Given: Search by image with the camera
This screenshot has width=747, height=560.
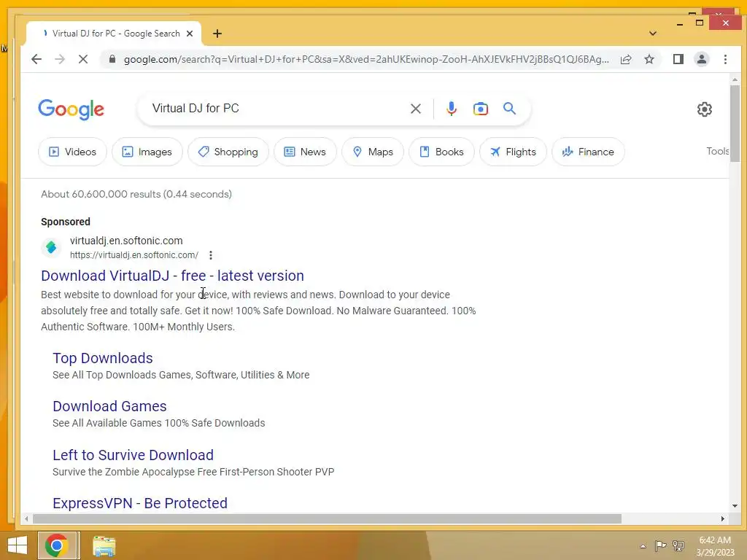Looking at the screenshot, I should tap(481, 109).
